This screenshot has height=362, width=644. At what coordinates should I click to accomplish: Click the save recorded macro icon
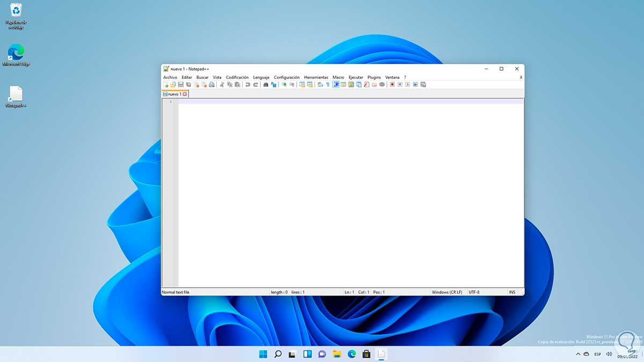click(423, 85)
